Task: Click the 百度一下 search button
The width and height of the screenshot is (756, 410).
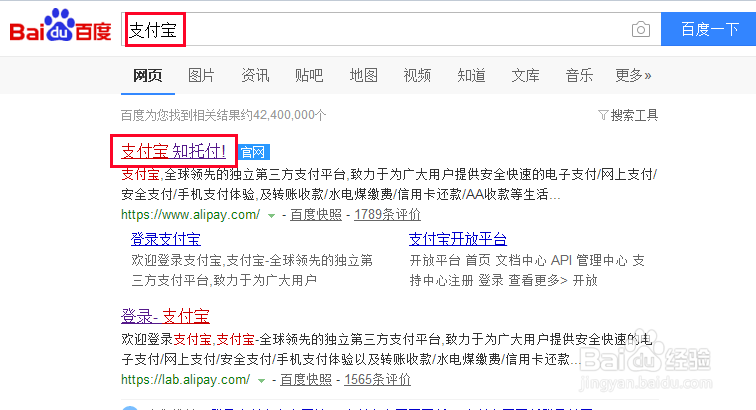Action: click(708, 29)
